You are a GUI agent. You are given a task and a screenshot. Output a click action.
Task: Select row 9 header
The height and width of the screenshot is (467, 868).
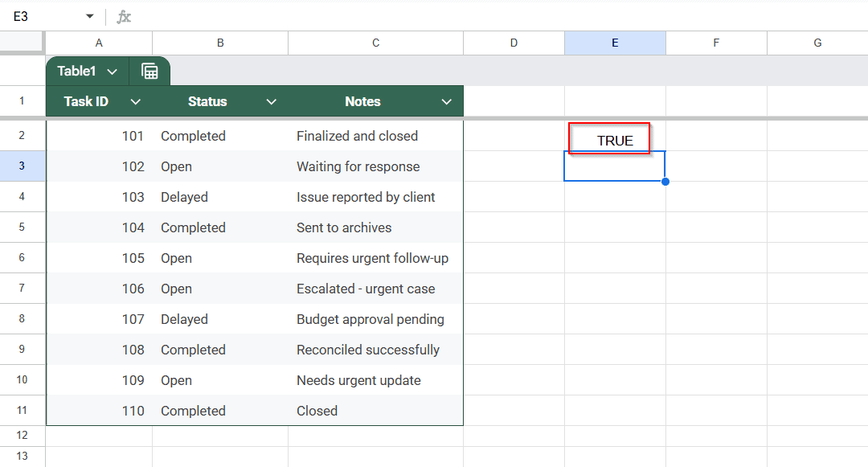[x=23, y=349]
